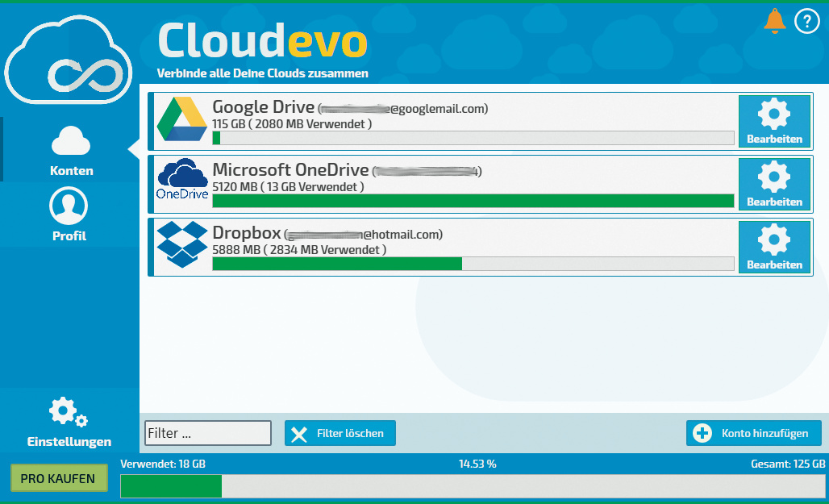
Task: Open help via the question mark icon
Action: click(806, 22)
